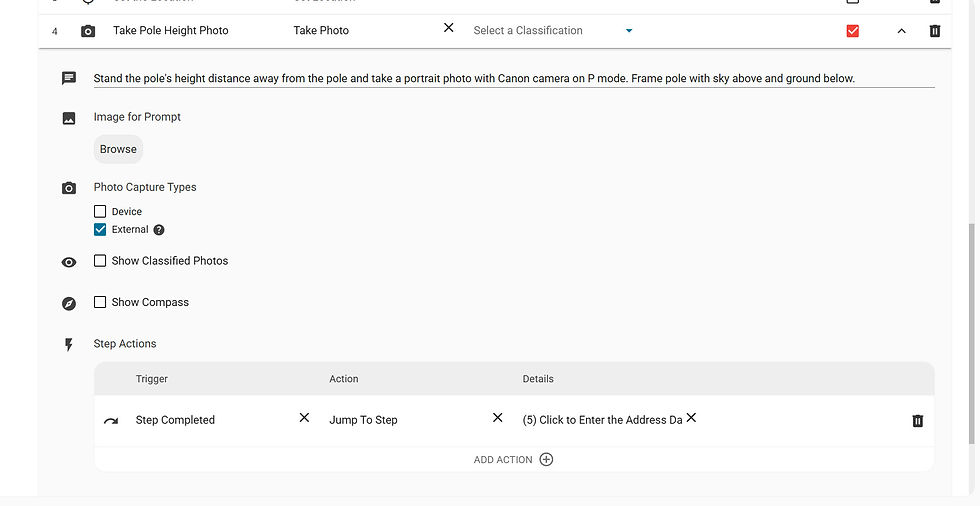Clear the jump target step detail
Screen dimensions: 980x506
(x=691, y=417)
